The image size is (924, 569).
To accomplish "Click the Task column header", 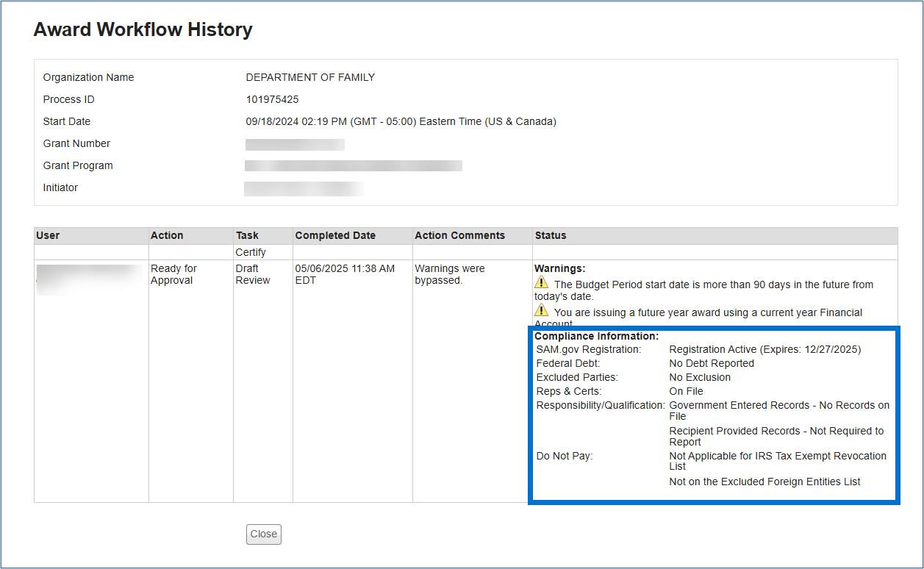I will coord(247,236).
